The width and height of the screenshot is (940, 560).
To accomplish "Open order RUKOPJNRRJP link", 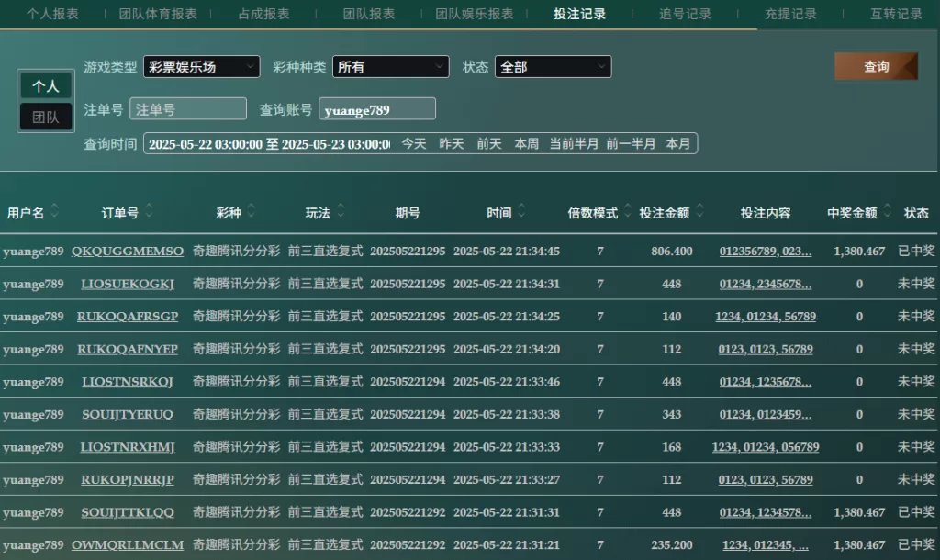I will click(x=128, y=479).
